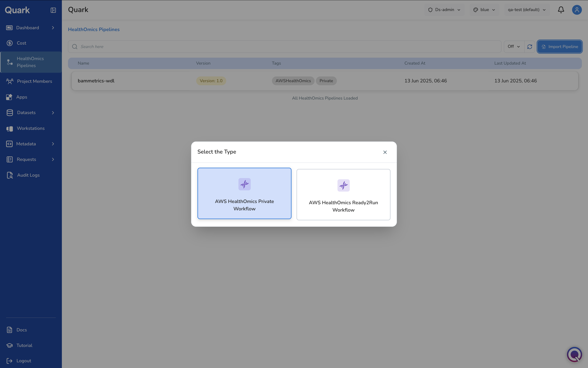Click the Workstations icon
Screen dimensions: 588x368
tap(10, 129)
